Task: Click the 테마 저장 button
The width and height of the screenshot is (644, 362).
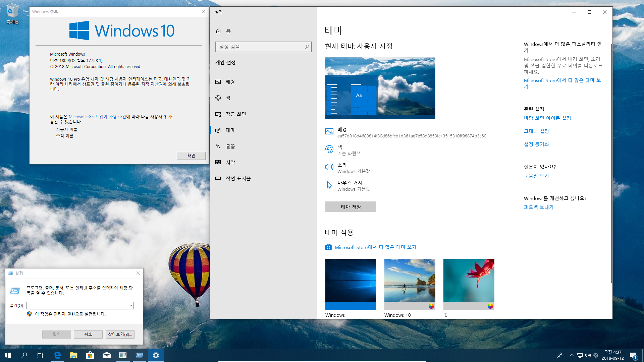Action: coord(351,206)
